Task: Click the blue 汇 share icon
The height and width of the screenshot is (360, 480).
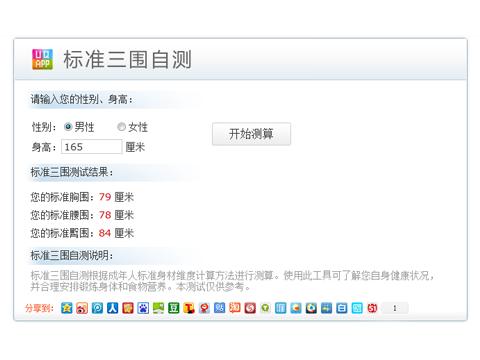Action: [281, 308]
